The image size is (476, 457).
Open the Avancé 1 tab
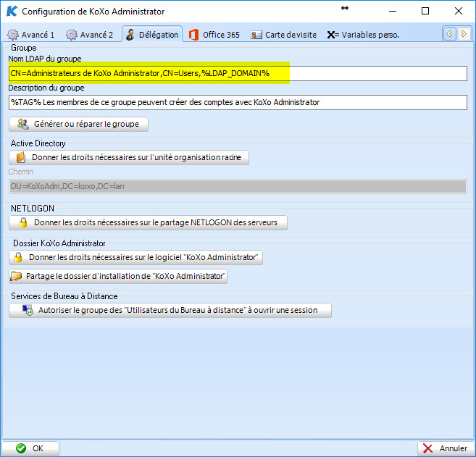click(30, 35)
